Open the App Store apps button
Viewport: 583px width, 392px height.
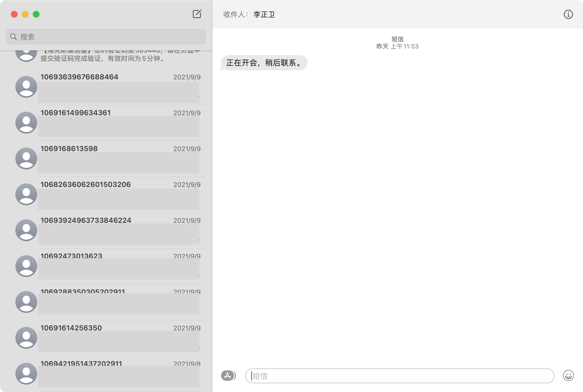[228, 376]
